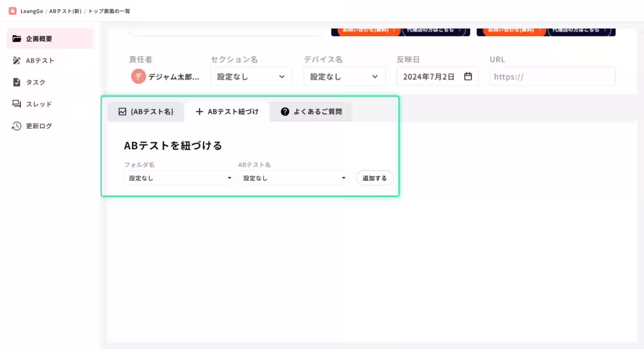The height and width of the screenshot is (349, 644).
Task: Click inside the URL input field
Action: coord(552,76)
